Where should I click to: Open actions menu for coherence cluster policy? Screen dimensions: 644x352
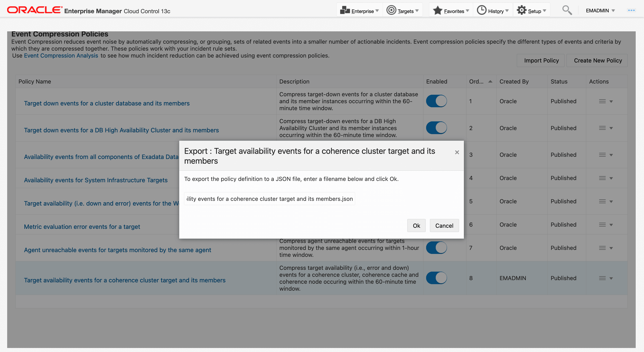pos(605,278)
